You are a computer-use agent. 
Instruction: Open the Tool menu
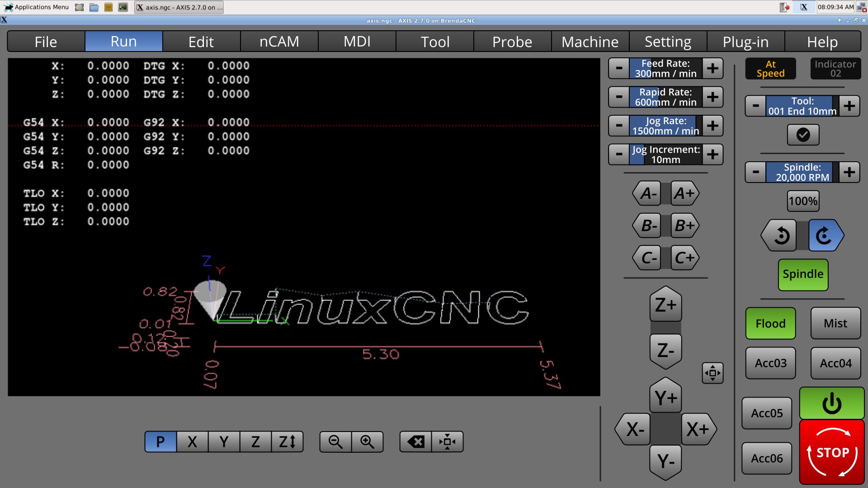point(435,42)
